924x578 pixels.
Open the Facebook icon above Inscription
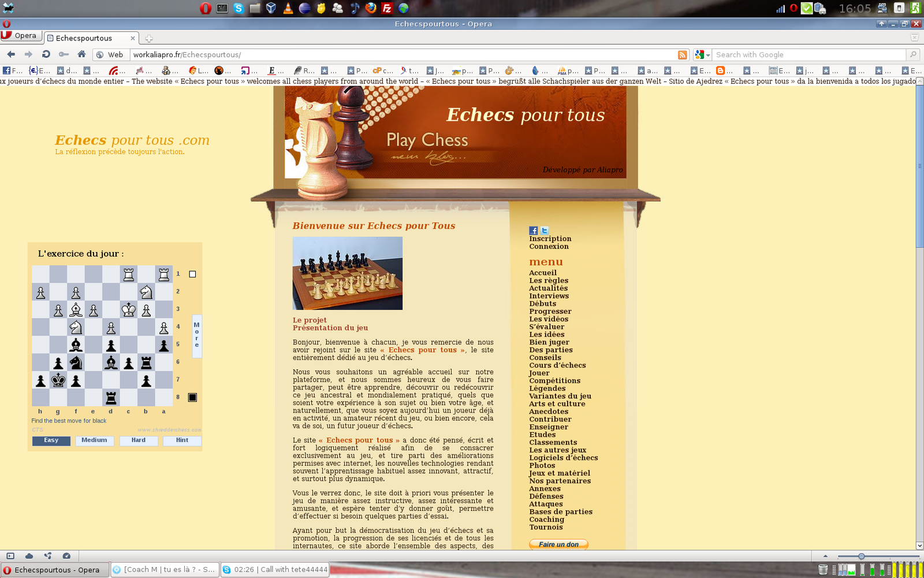[x=533, y=231]
